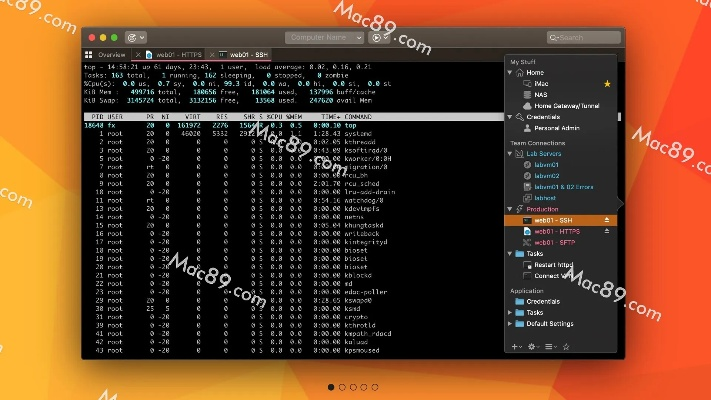
Task: Click the add (+) button in sidebar footer
Action: coord(515,346)
